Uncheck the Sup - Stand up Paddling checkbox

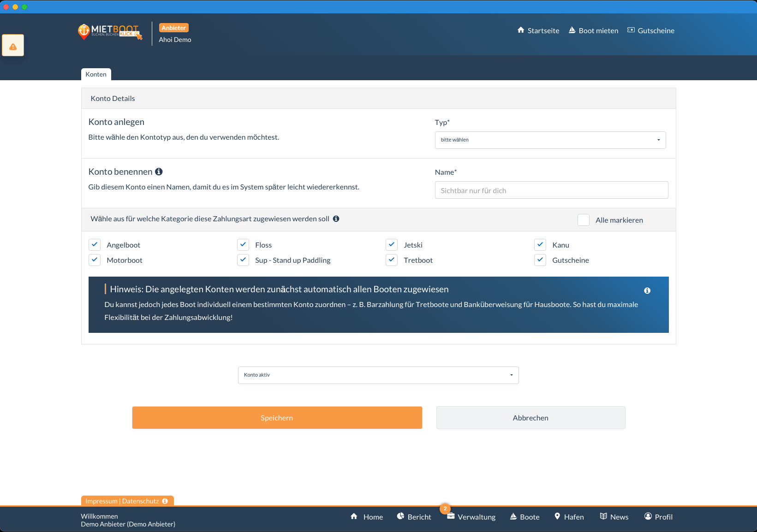point(243,260)
